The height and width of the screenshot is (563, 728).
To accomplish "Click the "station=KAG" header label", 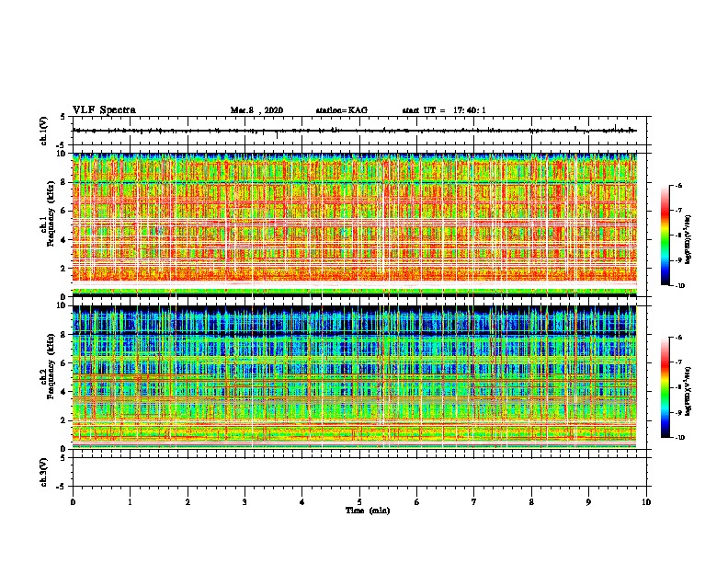I will [x=342, y=110].
